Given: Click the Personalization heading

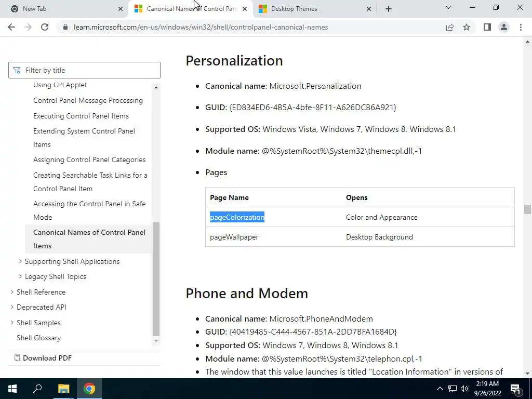Looking at the screenshot, I should click(x=234, y=61).
